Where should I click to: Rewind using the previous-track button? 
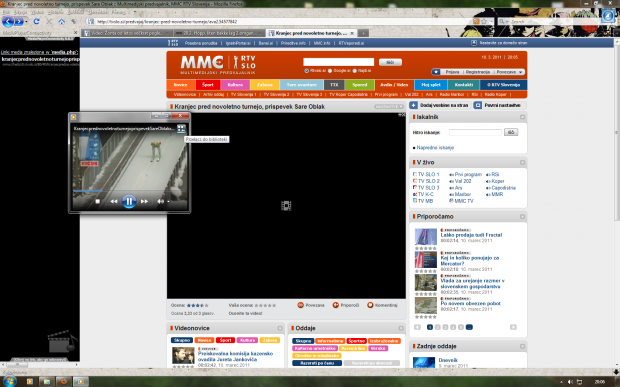click(x=113, y=201)
